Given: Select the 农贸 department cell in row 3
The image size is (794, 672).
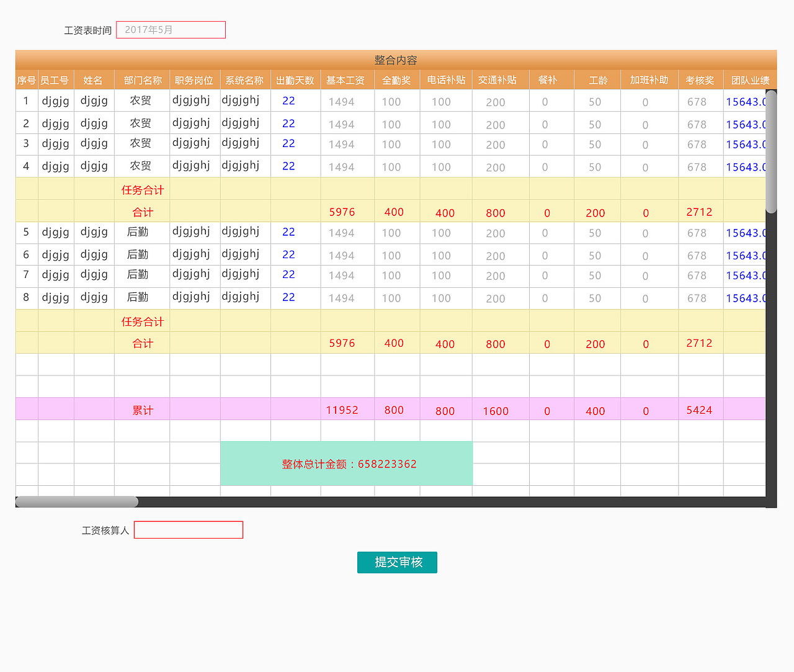Looking at the screenshot, I should click(141, 143).
